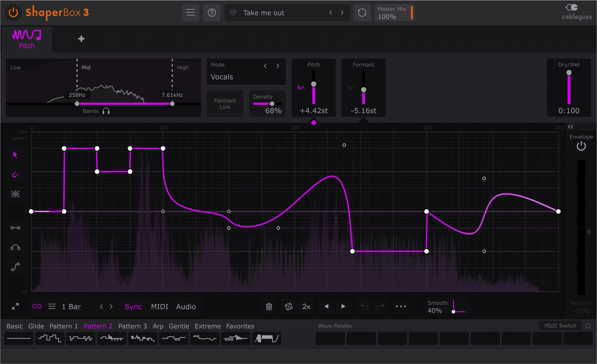Toggle the Envelope power button
This screenshot has height=364, width=597.
(x=581, y=145)
